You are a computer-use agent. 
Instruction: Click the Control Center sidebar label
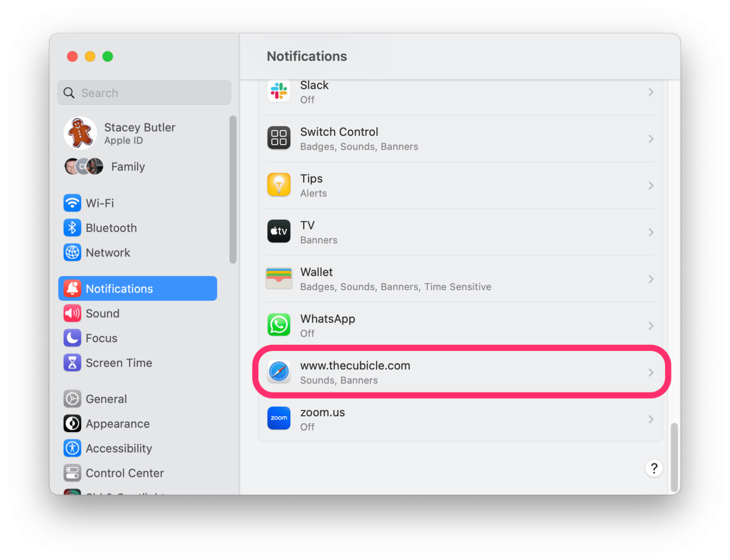point(125,473)
